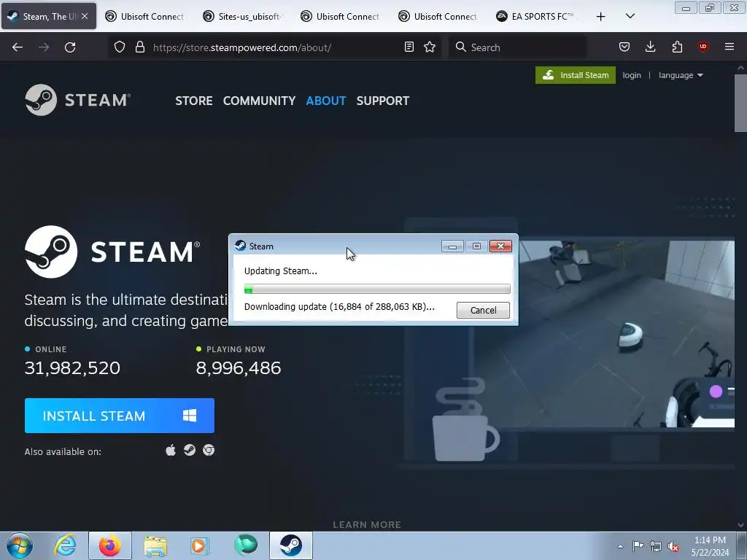Viewport: 747px width, 560px height.
Task: Switch to the Sites-us_ubisoft tab
Action: pyautogui.click(x=242, y=17)
